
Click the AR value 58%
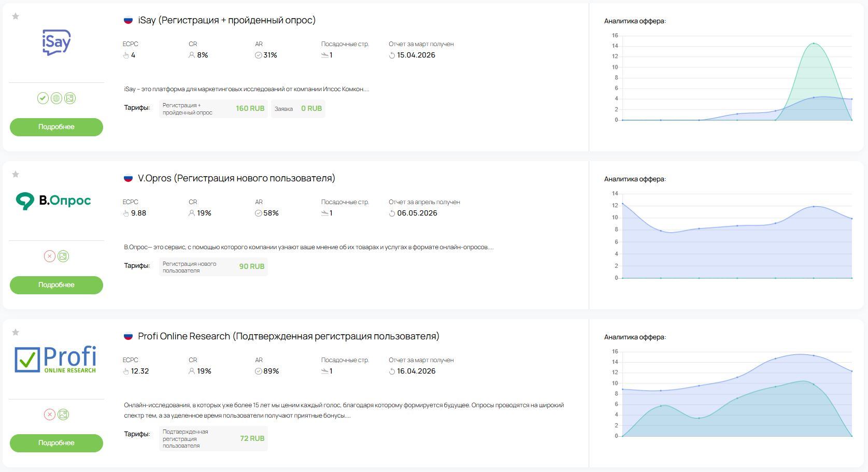click(x=271, y=213)
